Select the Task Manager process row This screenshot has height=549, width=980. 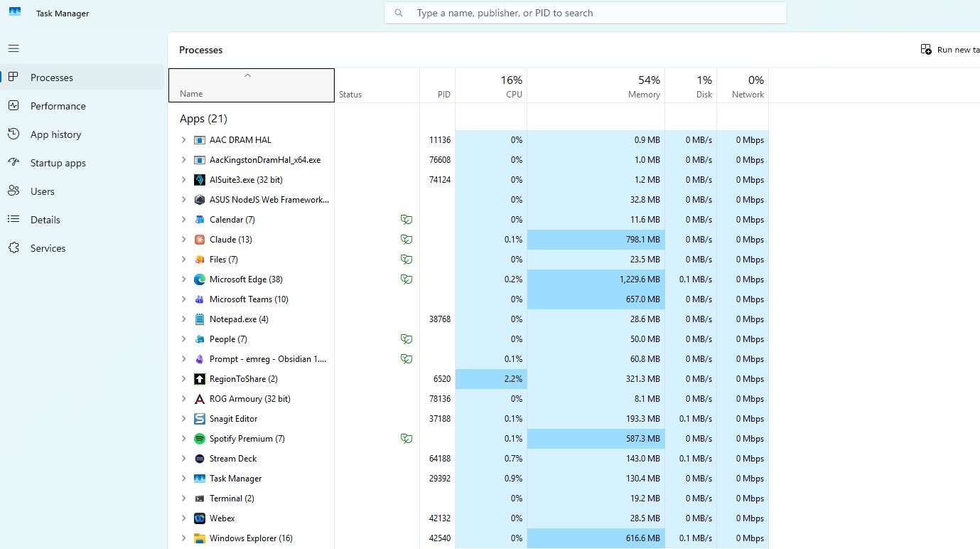point(468,479)
